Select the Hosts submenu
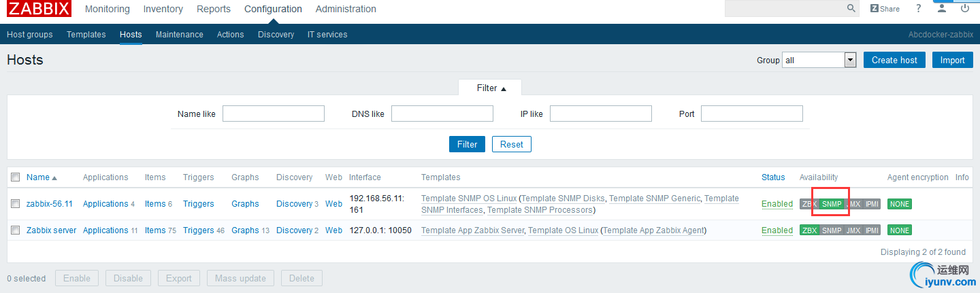Viewport: 980px width, 293px height. point(131,35)
